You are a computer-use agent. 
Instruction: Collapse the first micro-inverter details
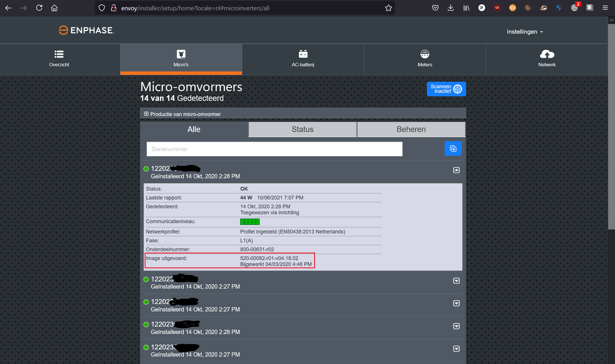tap(456, 170)
